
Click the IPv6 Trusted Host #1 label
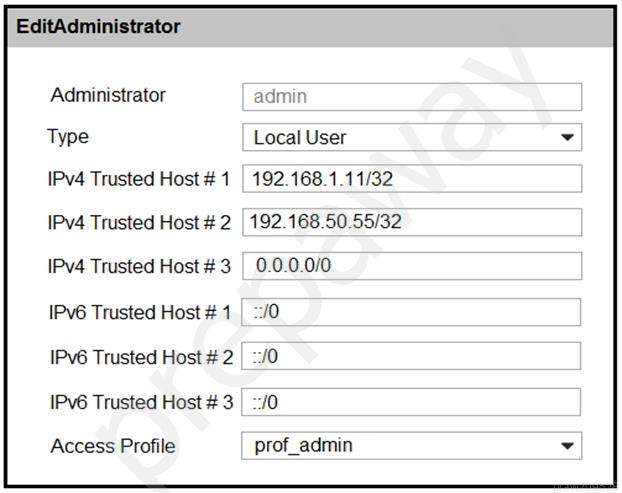(x=140, y=313)
